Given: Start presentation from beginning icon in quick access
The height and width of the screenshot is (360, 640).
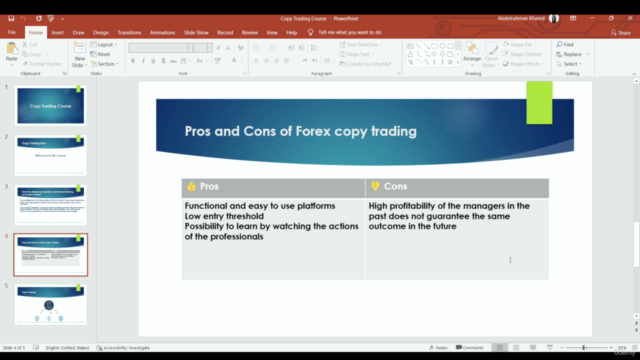Looking at the screenshot, I should pyautogui.click(x=51, y=18).
